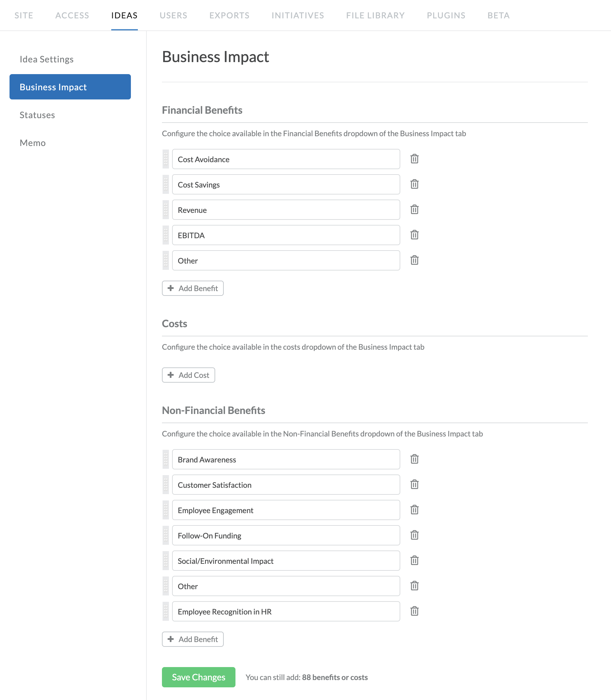Grab the drag handle for financial Other
Viewport: 611px width, 700px height.
point(166,261)
